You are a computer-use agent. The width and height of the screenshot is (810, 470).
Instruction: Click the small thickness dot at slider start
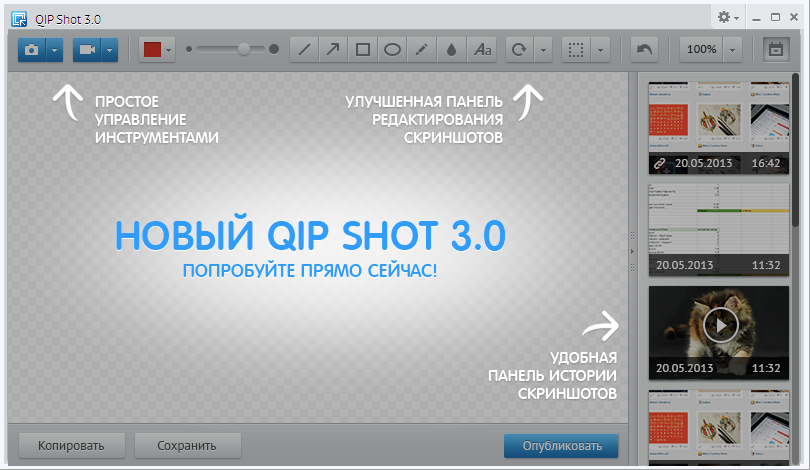189,50
